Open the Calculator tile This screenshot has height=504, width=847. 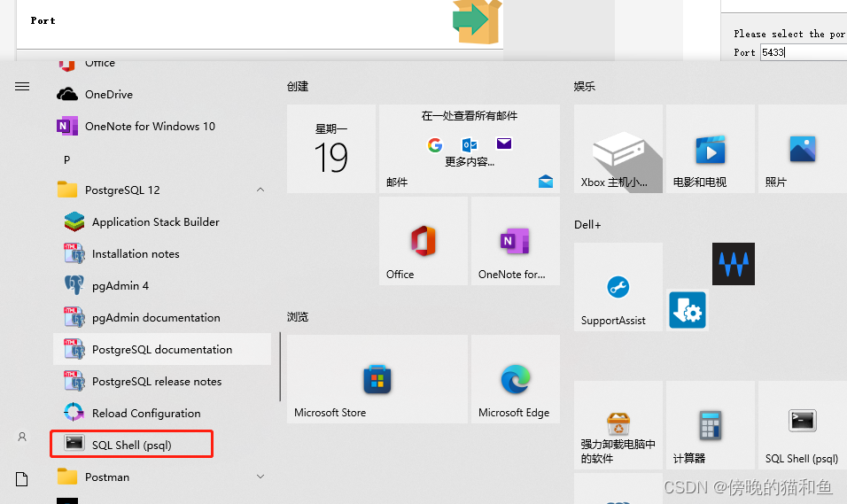(x=711, y=425)
